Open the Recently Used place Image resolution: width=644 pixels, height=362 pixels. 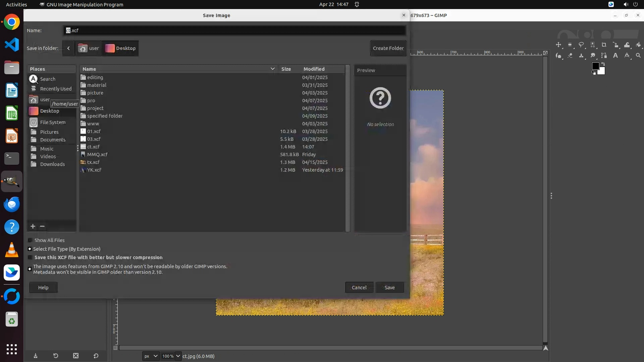click(55, 89)
